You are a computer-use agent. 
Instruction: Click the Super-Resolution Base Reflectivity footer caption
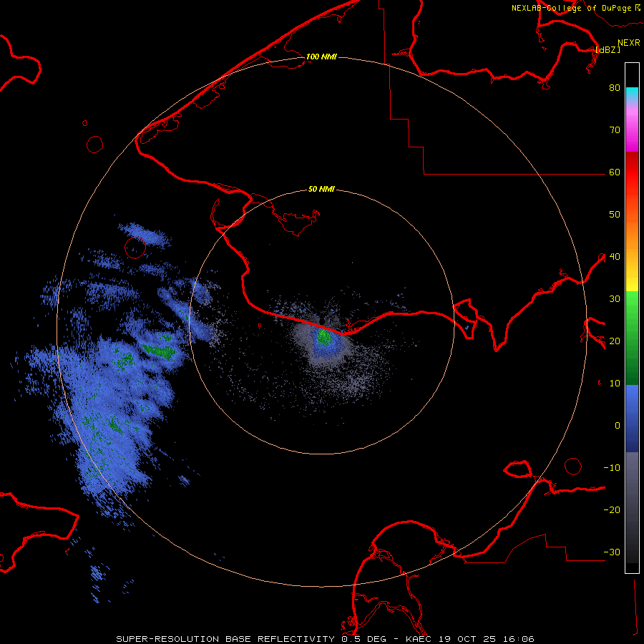point(325,639)
